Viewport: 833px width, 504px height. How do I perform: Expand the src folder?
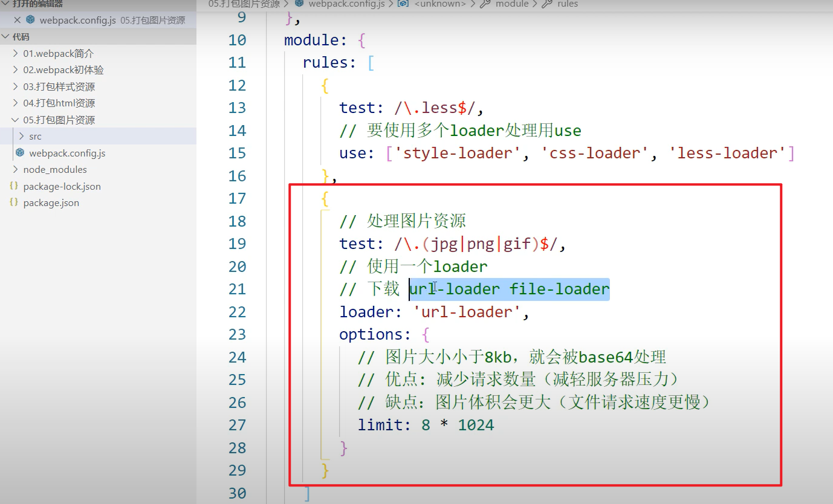pyautogui.click(x=22, y=137)
